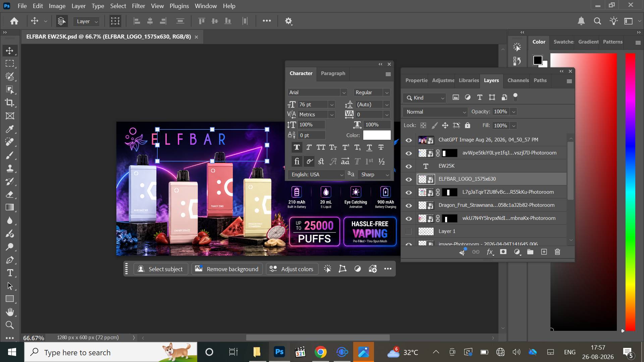This screenshot has height=362, width=644.
Task: Hide the ELFBAR_LOGO_1575x630 layer
Action: pos(409,179)
